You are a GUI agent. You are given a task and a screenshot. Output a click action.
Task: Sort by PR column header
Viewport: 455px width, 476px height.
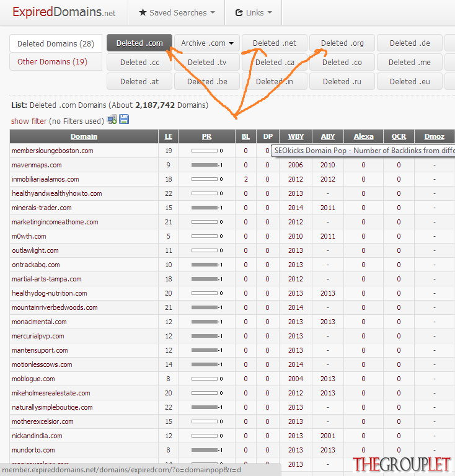click(206, 136)
